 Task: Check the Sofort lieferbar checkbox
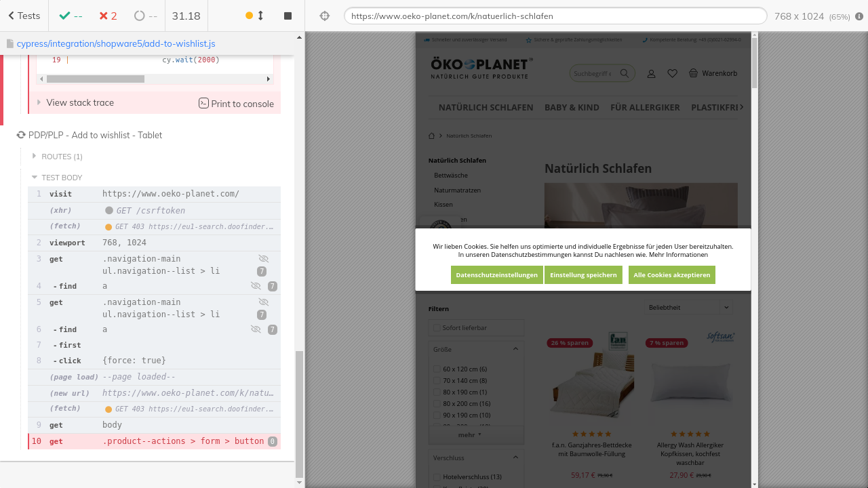pyautogui.click(x=437, y=328)
